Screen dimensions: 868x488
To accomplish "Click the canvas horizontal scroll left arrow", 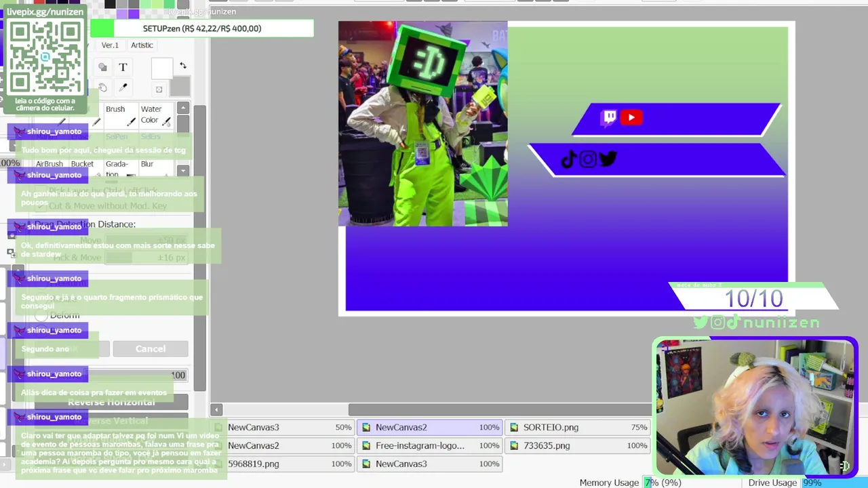I will tap(216, 409).
